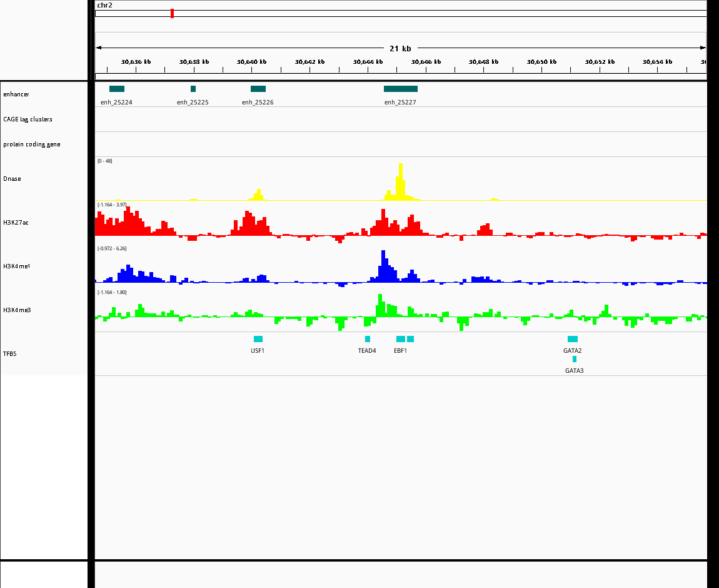Click the TFBS track name

point(10,354)
